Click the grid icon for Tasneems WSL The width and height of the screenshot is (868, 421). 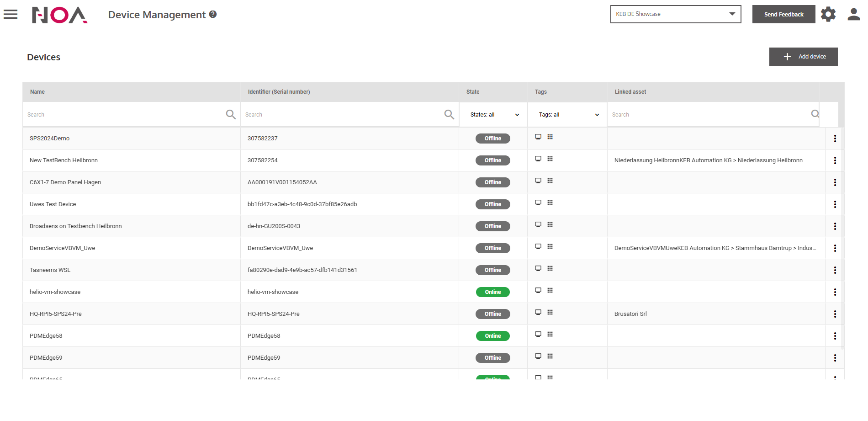[550, 269]
